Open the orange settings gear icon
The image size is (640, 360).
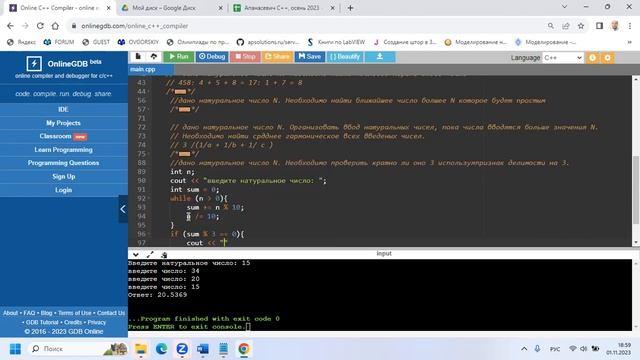pyautogui.click(x=607, y=58)
